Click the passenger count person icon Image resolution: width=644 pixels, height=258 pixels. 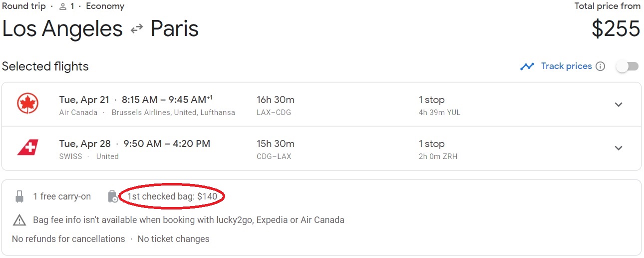[x=63, y=6]
